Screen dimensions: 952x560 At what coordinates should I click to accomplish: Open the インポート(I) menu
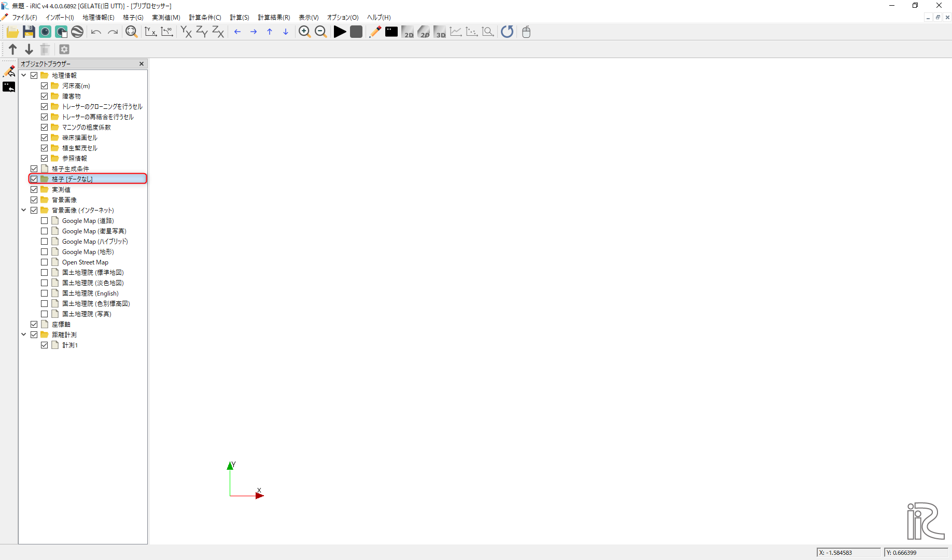pos(60,18)
